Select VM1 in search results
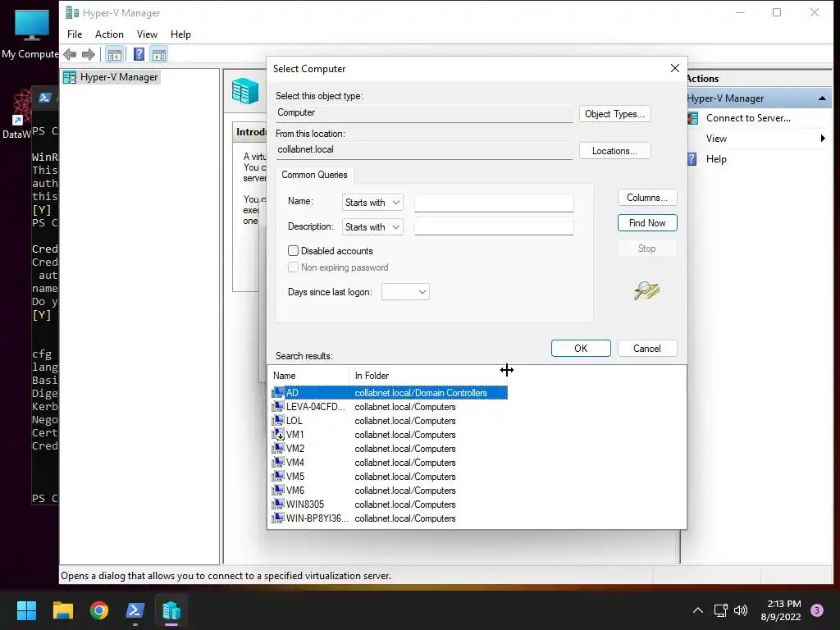This screenshot has width=840, height=630. coord(390,435)
